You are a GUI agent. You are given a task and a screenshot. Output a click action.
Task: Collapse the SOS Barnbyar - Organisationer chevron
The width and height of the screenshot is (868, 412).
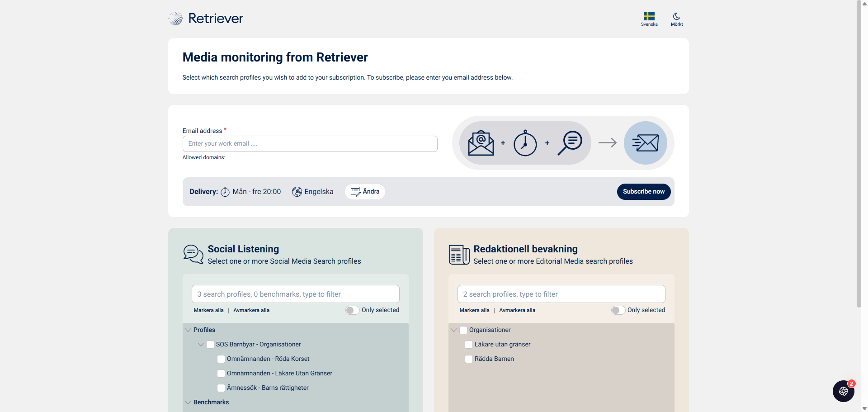point(201,345)
